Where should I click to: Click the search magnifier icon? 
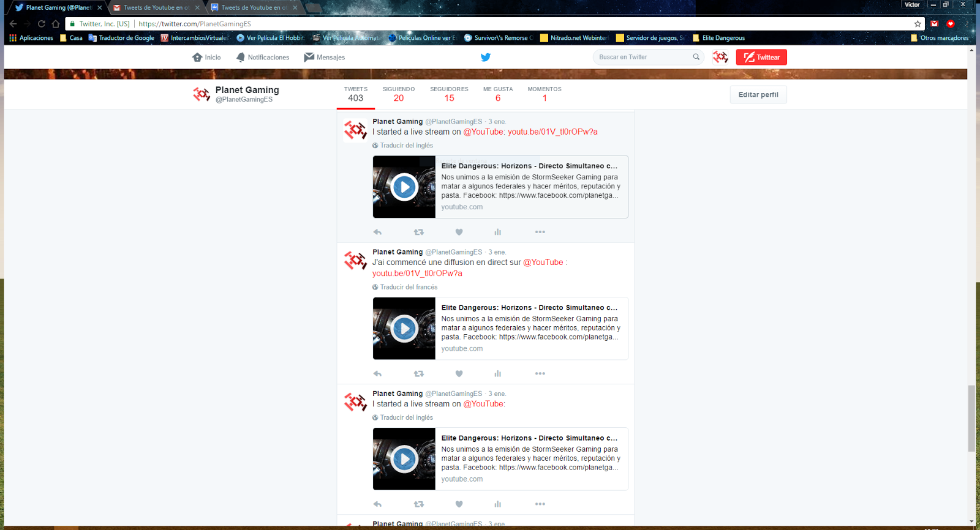click(x=696, y=57)
